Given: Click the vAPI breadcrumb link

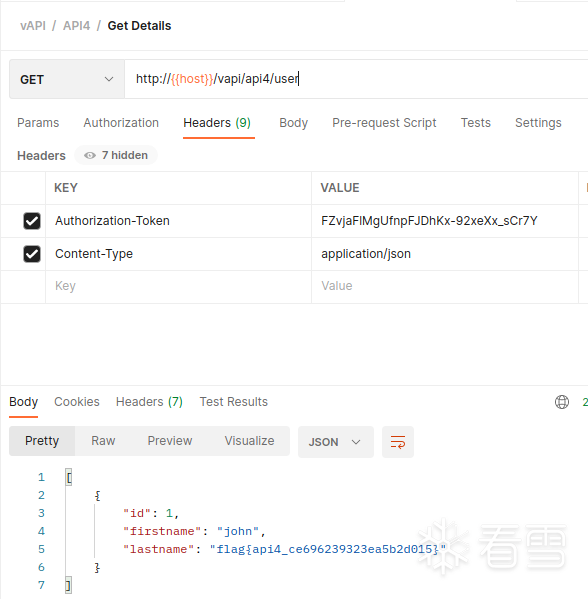Looking at the screenshot, I should [33, 26].
